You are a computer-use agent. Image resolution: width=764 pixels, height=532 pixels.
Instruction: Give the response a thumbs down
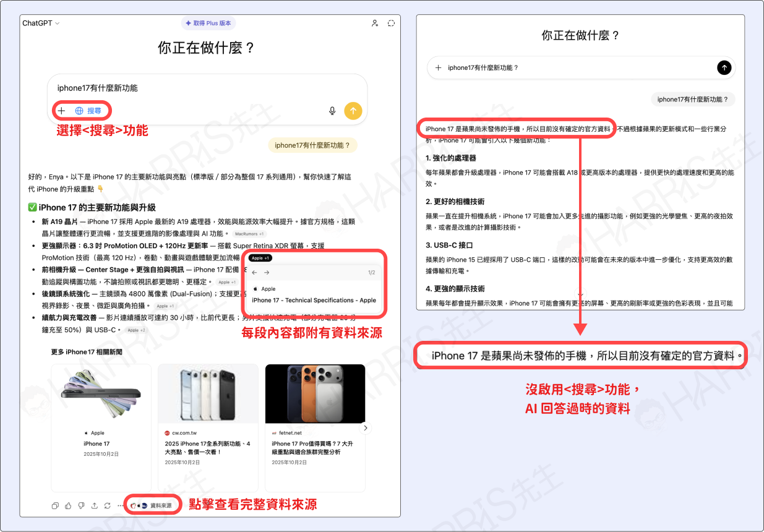click(x=81, y=505)
